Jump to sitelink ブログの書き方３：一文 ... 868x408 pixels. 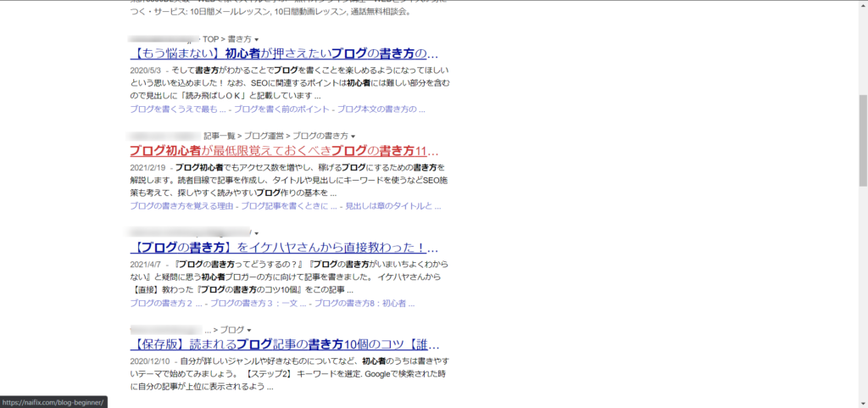pos(258,304)
